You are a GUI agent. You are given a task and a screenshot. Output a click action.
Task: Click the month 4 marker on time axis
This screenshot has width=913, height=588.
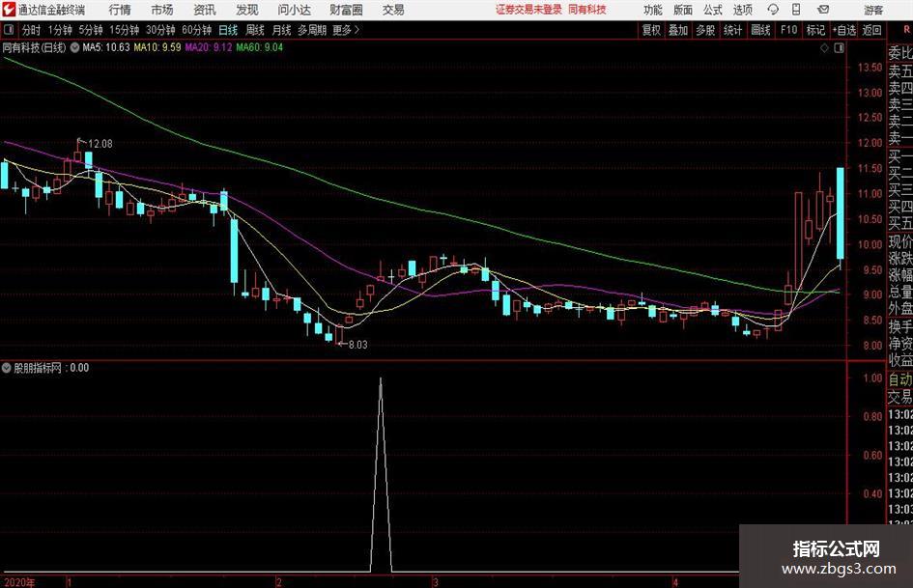click(675, 583)
